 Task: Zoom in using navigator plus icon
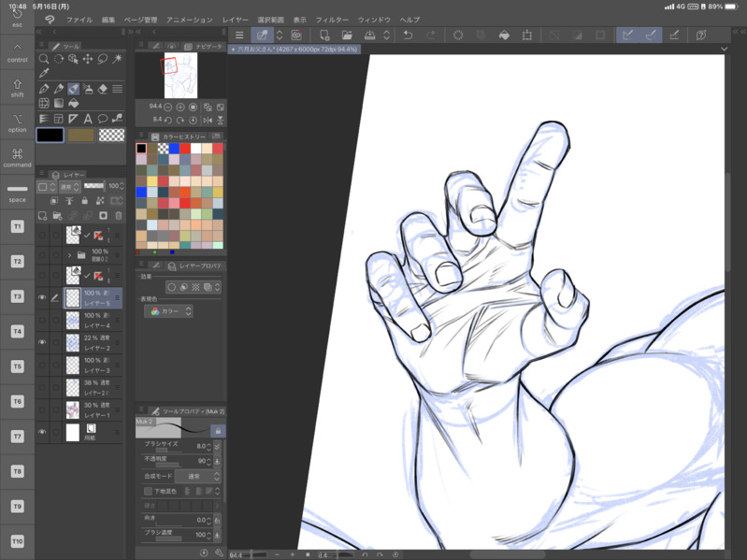(180, 108)
